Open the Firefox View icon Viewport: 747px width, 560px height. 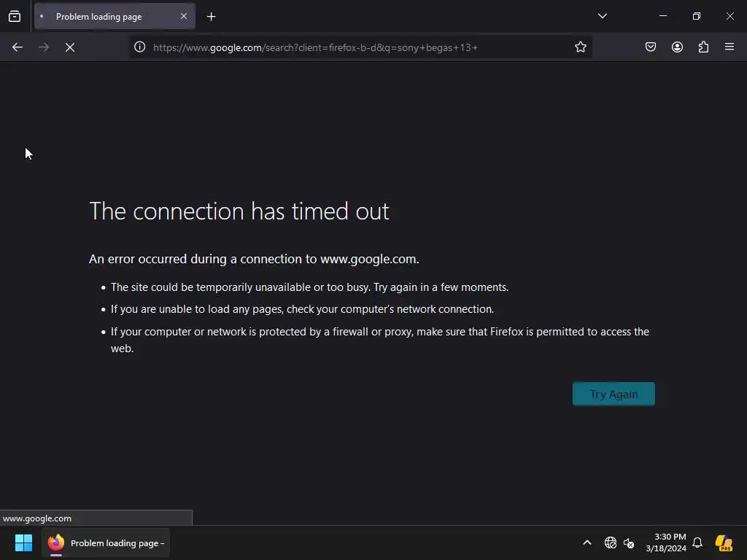coord(15,17)
